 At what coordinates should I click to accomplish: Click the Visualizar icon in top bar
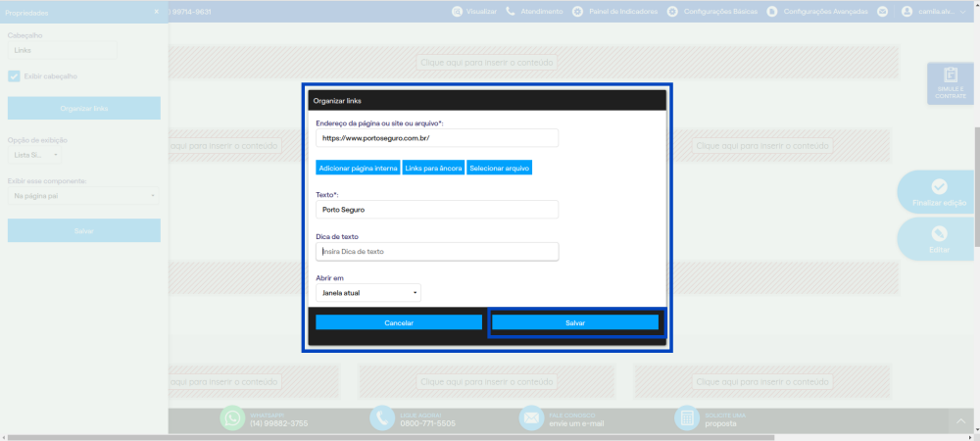(458, 11)
